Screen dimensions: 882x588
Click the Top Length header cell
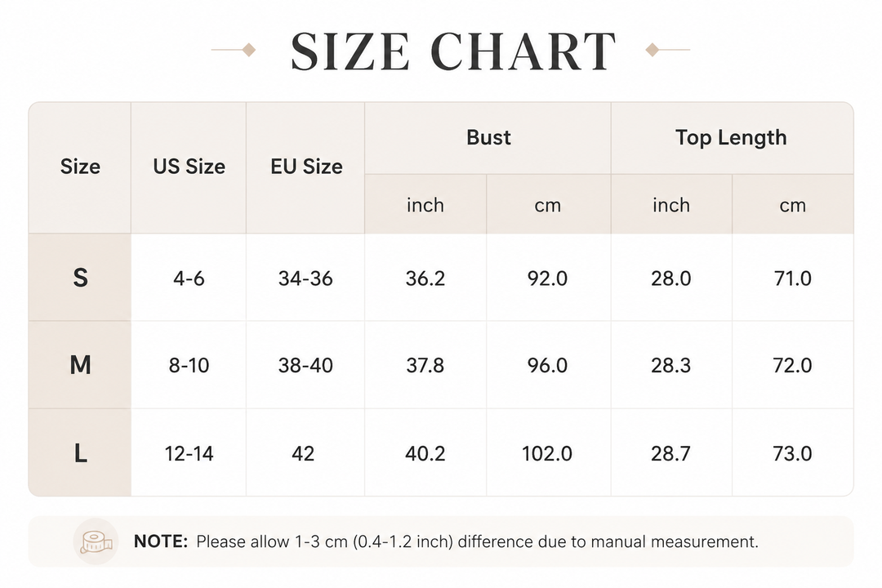pos(731,138)
